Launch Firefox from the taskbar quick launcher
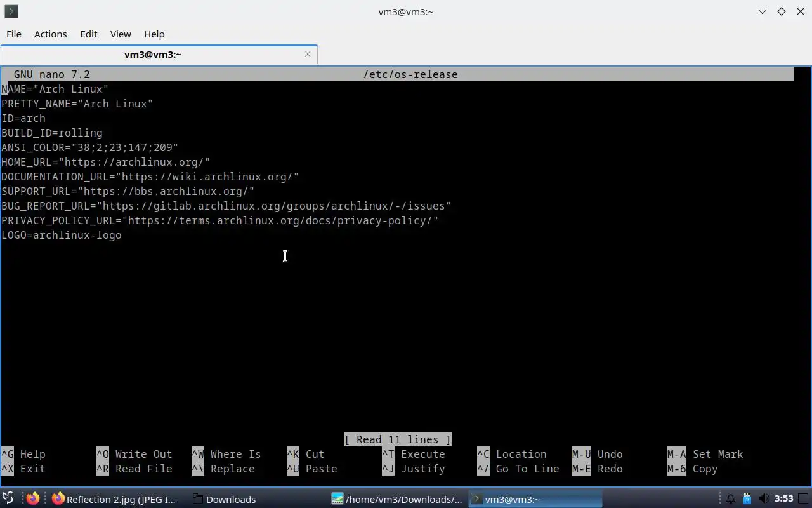812x508 pixels. pos(33,499)
